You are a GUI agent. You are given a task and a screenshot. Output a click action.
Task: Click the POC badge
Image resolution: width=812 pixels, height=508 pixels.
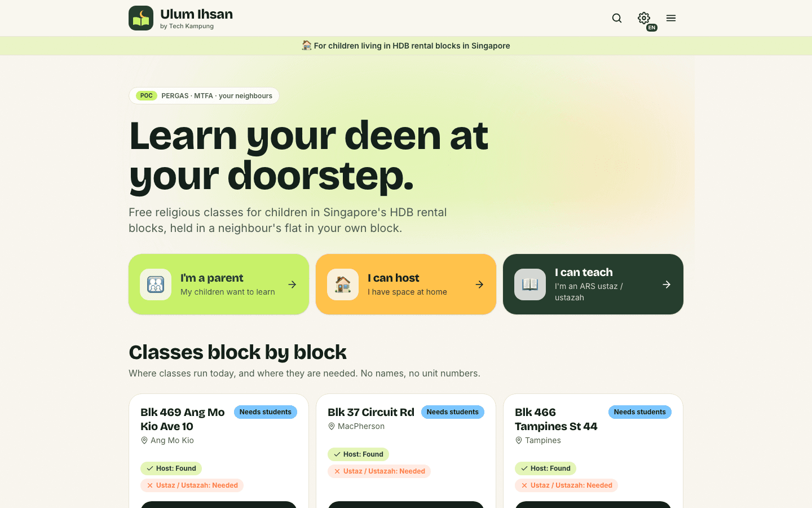tap(147, 96)
